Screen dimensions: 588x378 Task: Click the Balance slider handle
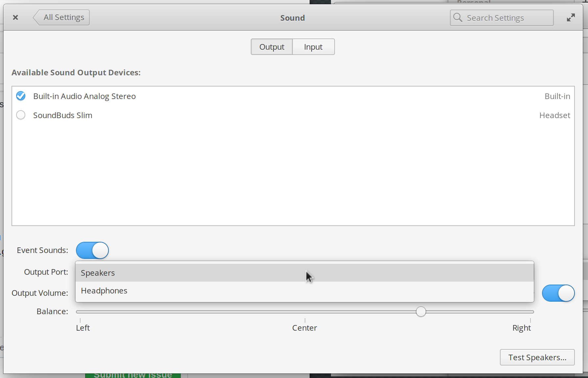tap(421, 312)
